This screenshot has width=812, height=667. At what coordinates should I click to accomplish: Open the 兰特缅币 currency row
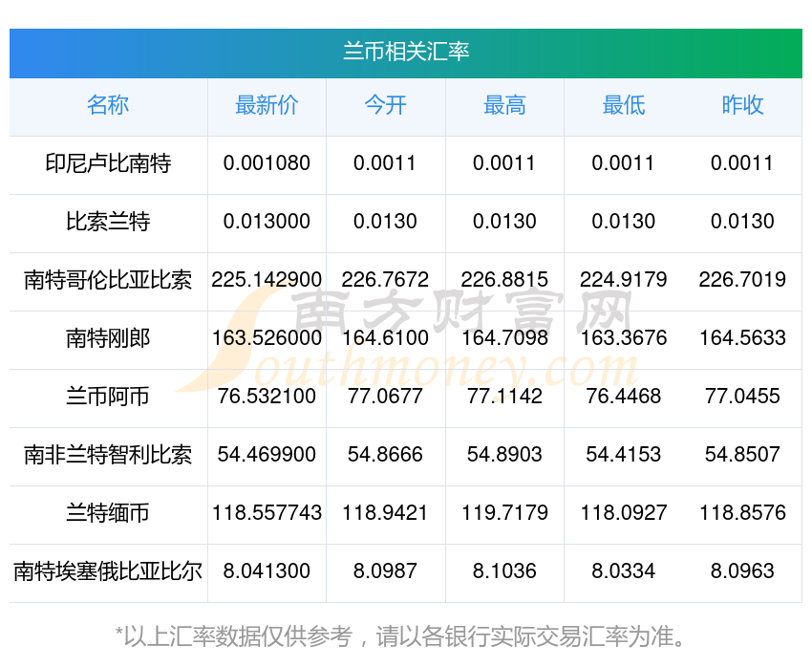tap(405, 515)
